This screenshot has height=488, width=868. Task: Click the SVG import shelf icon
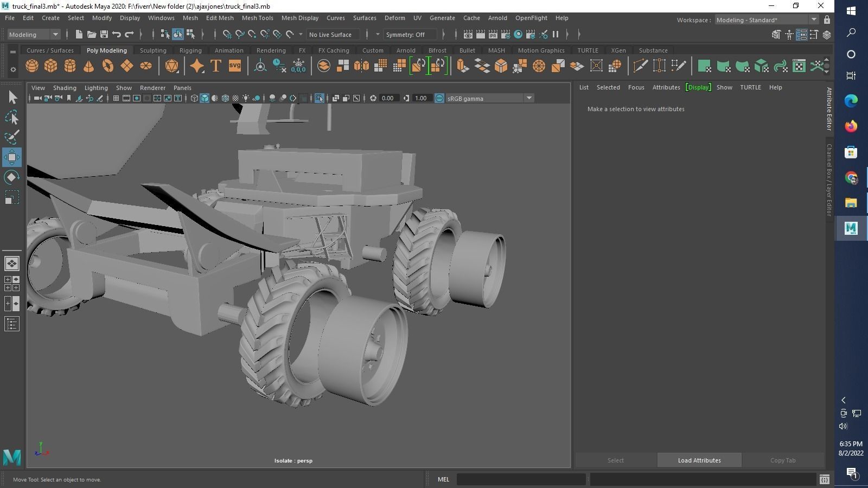[234, 66]
